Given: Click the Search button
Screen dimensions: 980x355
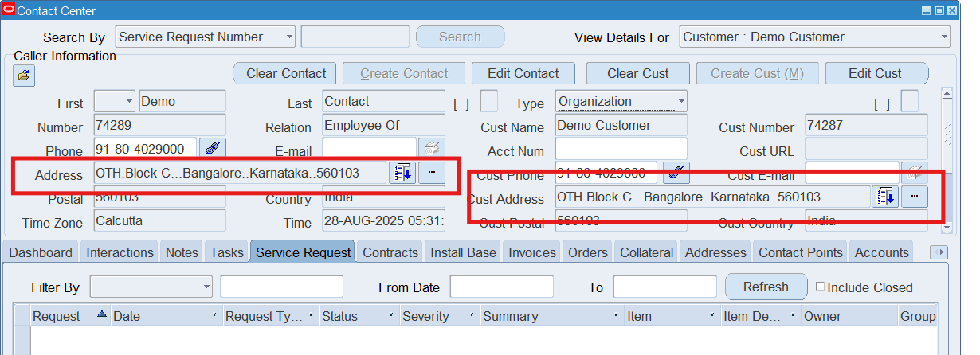Looking at the screenshot, I should coord(460,37).
